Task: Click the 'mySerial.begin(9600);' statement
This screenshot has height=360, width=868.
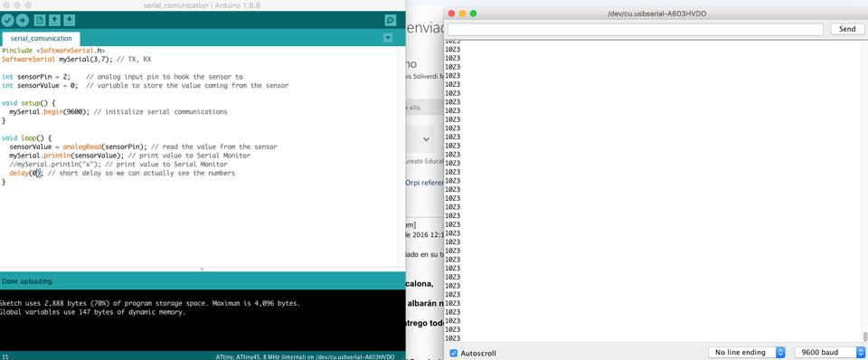Action: [49, 112]
